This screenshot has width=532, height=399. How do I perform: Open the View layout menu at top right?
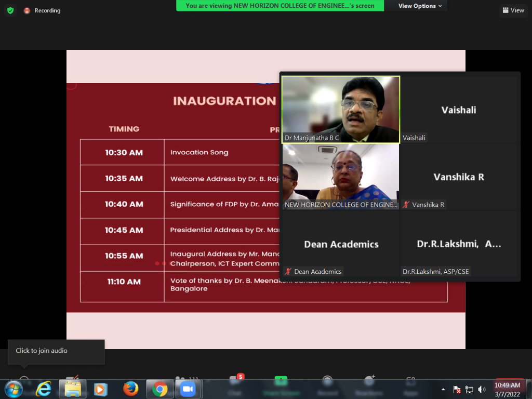pyautogui.click(x=513, y=10)
